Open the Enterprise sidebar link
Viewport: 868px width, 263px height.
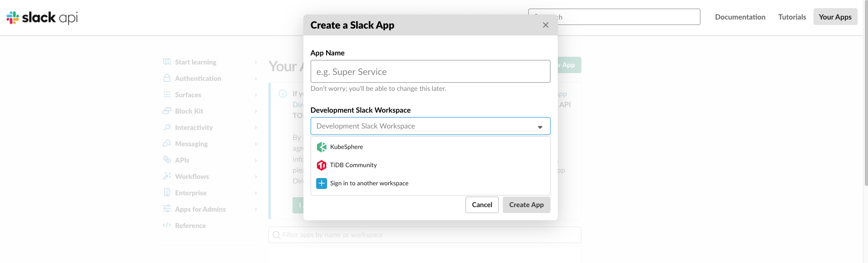pos(191,193)
